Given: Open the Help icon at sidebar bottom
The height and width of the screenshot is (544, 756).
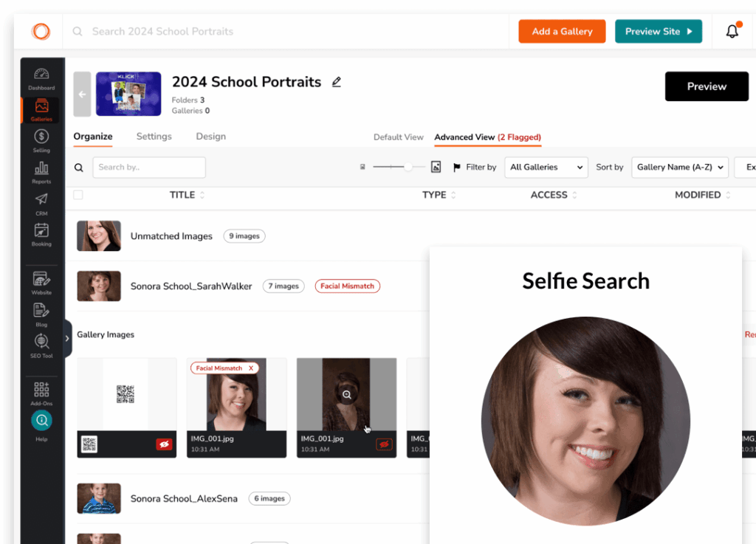Looking at the screenshot, I should pos(41,421).
